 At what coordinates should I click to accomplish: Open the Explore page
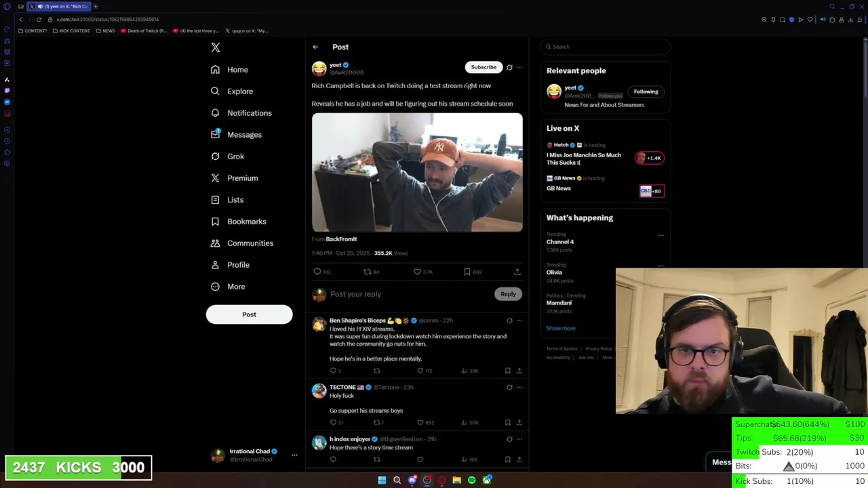[232, 91]
